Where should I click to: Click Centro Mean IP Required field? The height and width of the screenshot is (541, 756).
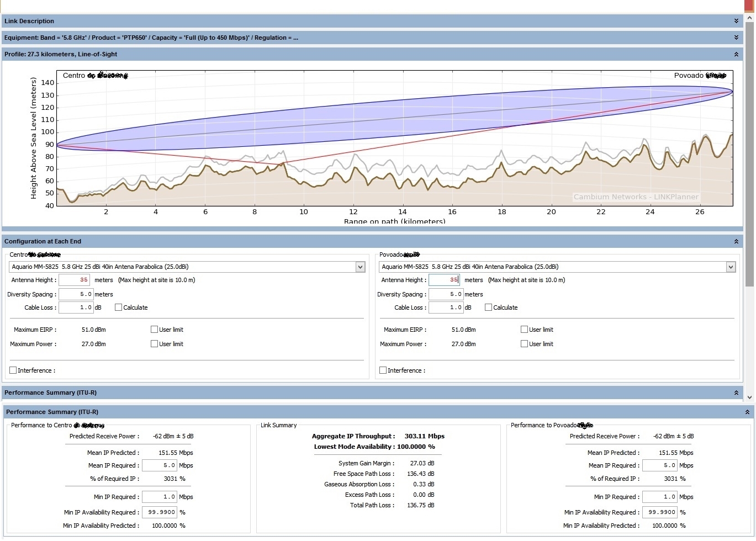pos(159,465)
